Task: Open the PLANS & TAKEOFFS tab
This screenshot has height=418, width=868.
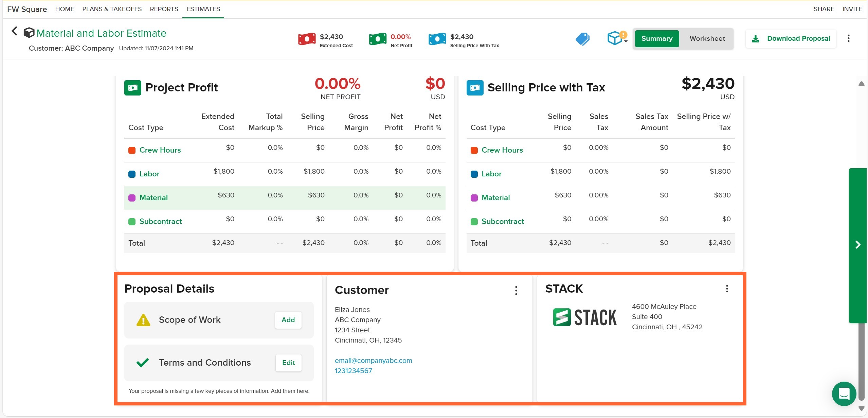Action: [112, 9]
